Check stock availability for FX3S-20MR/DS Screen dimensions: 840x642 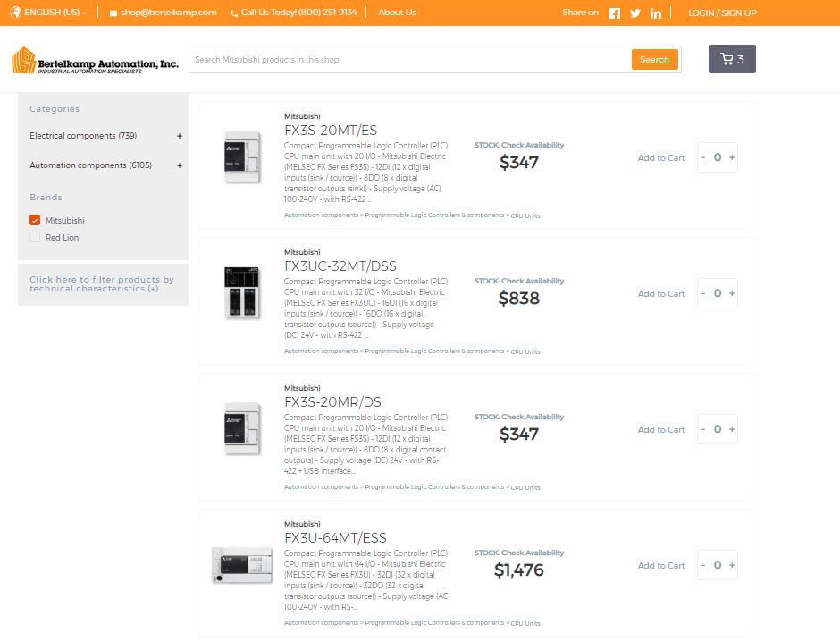coord(518,417)
